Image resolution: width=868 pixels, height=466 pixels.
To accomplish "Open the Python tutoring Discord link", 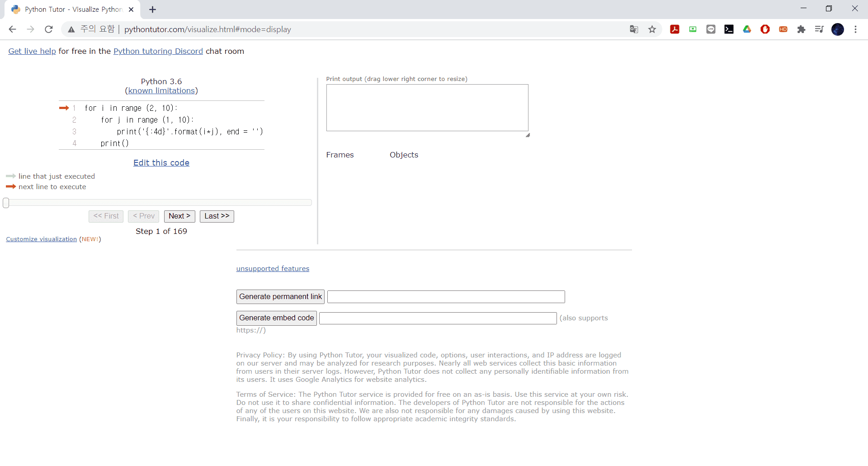I will click(x=158, y=51).
